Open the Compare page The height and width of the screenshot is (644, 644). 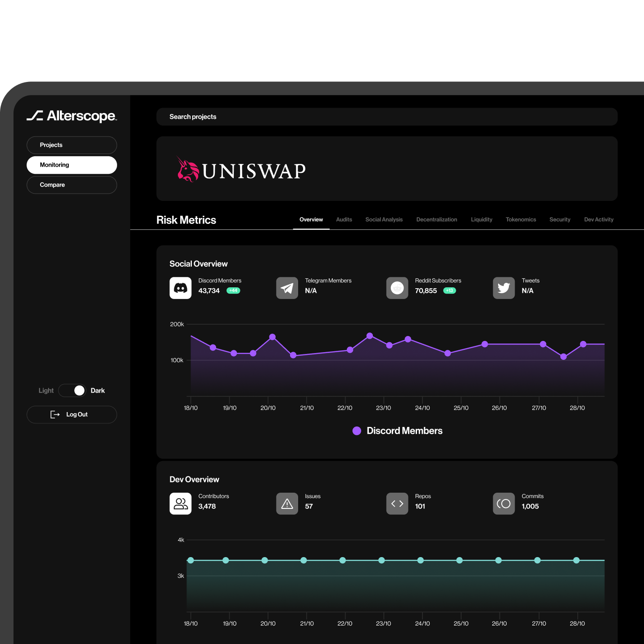tap(72, 185)
